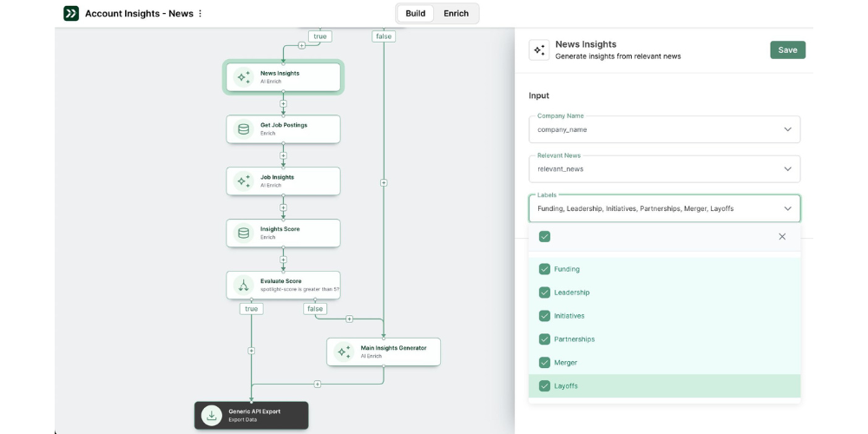Collapse the Labels dropdown
The height and width of the screenshot is (434, 868).
(787, 208)
